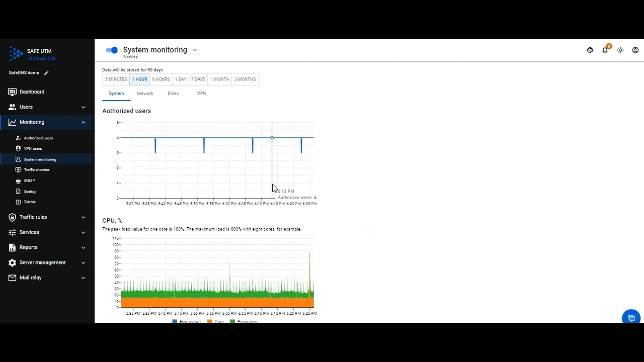Screen dimensions: 644x362
Task: Switch to the Network tab
Action: pos(145,94)
